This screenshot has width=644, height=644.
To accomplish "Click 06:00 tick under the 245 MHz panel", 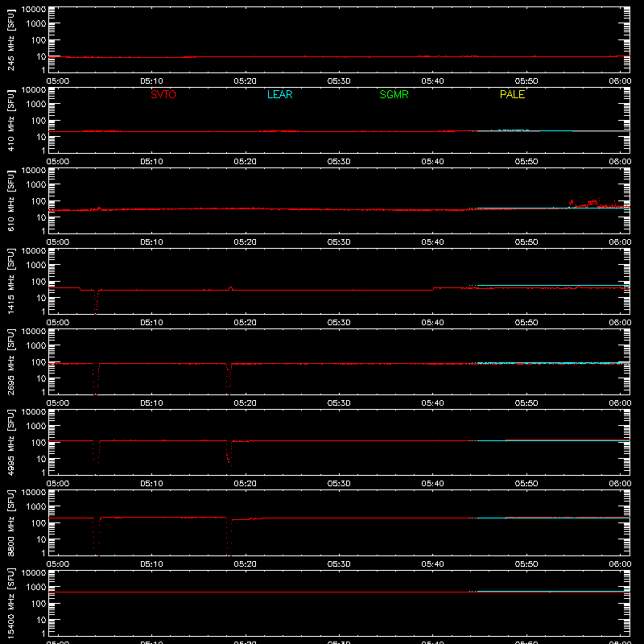I will click(x=620, y=81).
